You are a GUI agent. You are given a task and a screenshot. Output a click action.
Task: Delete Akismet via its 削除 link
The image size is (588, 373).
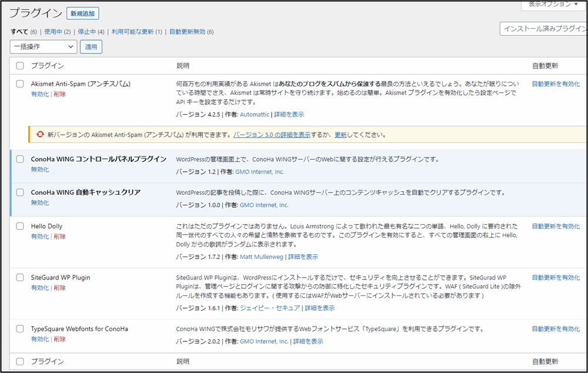pyautogui.click(x=59, y=94)
